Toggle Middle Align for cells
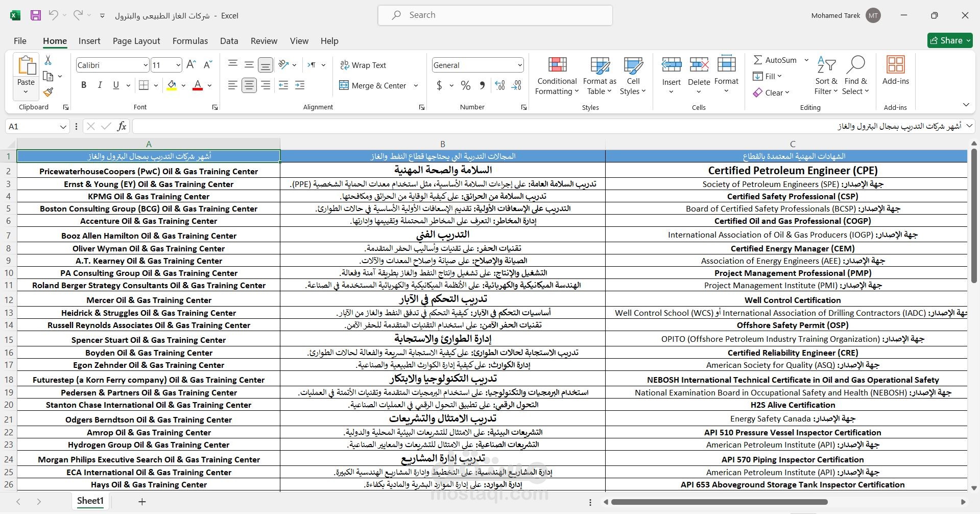This screenshot has width=980, height=514. [249, 65]
